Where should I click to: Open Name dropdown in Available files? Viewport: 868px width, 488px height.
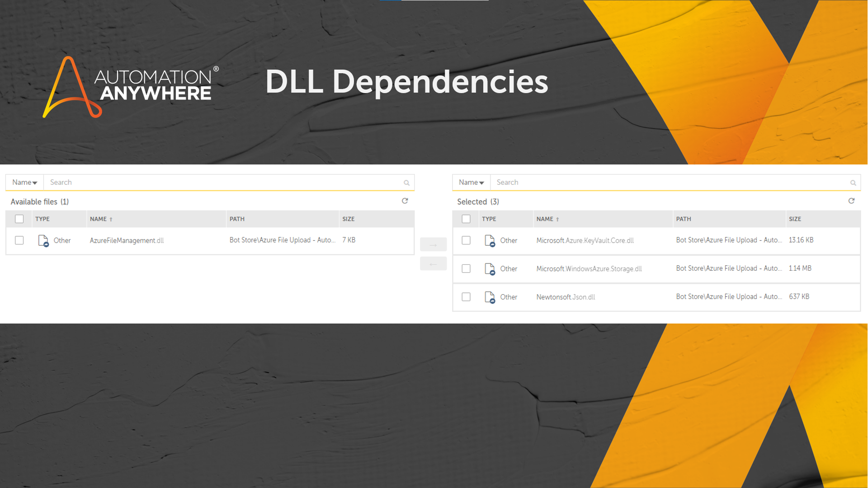coord(24,183)
